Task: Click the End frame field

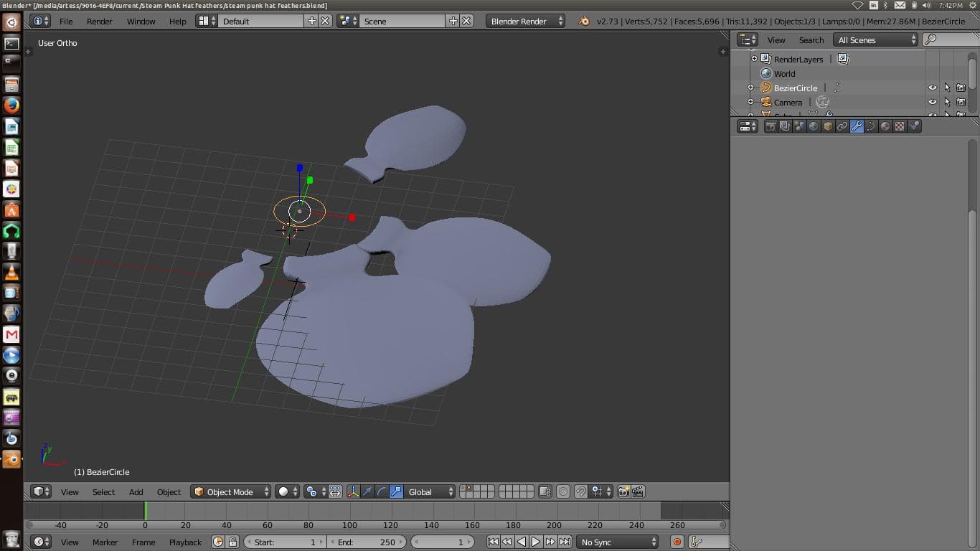Action: pyautogui.click(x=366, y=542)
